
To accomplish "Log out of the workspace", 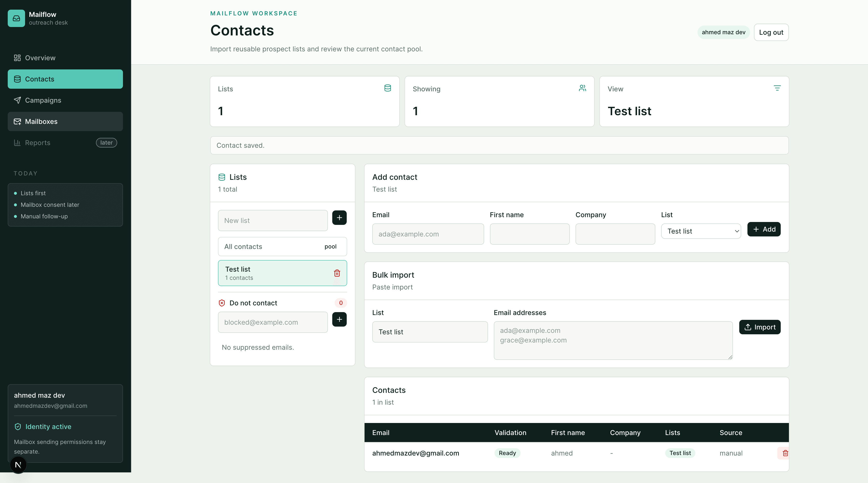I will pyautogui.click(x=771, y=32).
